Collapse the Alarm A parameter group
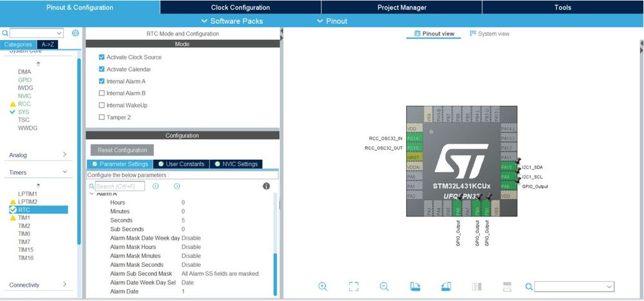 pos(92,193)
